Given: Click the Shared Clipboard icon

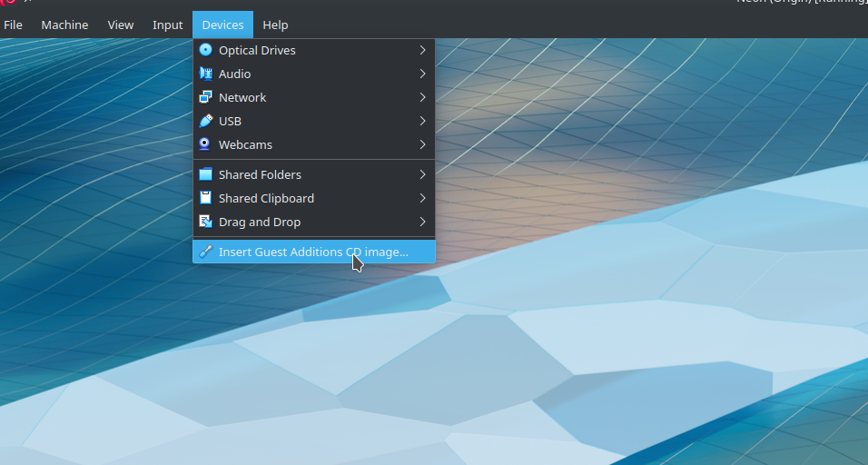Looking at the screenshot, I should coord(205,198).
